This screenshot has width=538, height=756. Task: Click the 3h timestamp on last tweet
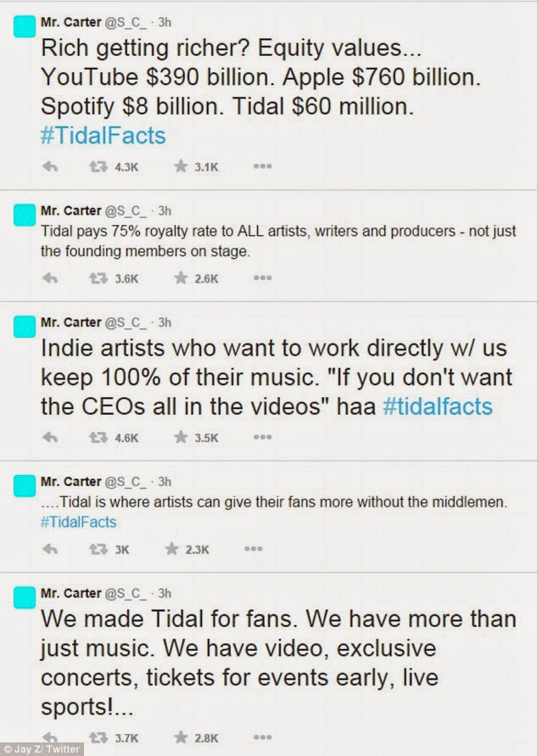165,593
